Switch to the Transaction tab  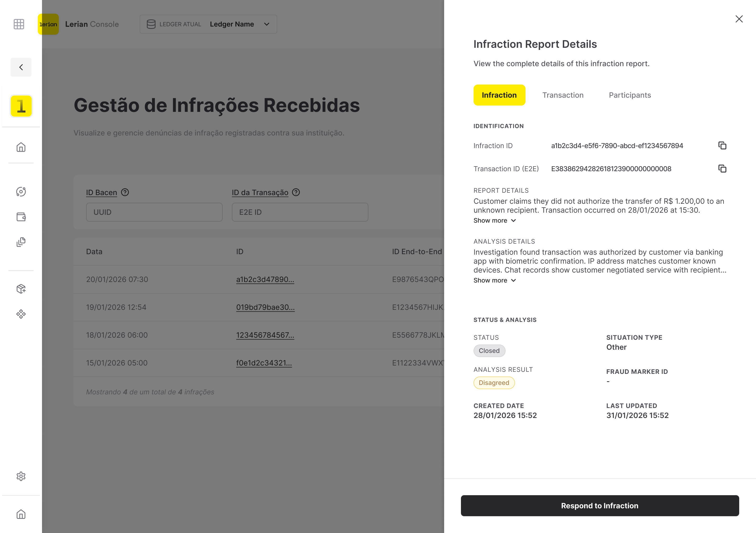[563, 95]
